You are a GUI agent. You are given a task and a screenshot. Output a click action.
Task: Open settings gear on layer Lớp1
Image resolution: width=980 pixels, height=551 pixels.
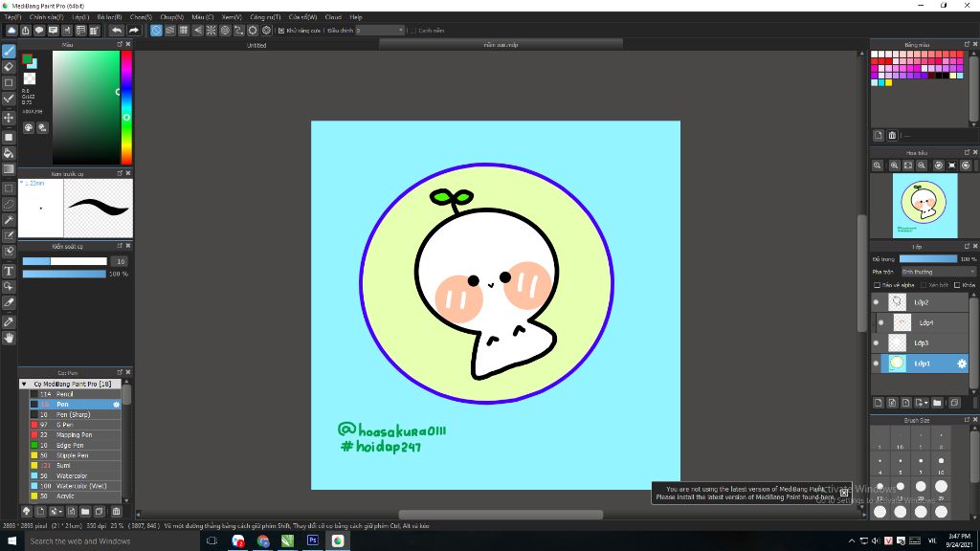pyautogui.click(x=961, y=363)
